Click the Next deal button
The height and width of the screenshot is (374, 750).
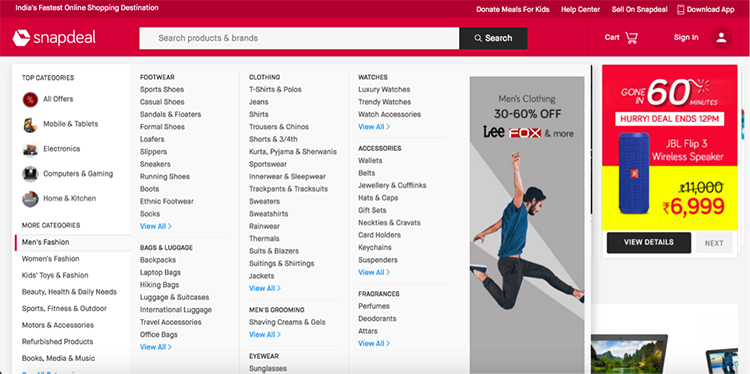(x=714, y=243)
